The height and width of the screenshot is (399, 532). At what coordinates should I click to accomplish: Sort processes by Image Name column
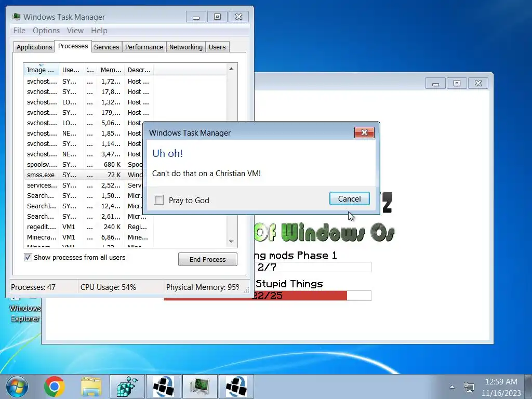coord(41,70)
